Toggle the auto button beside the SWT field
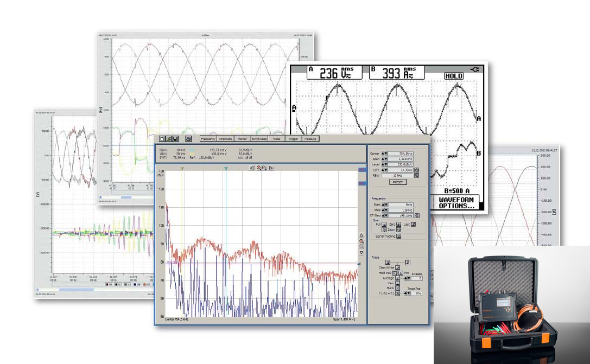Image resolution: width=590 pixels, height=364 pixels. click(416, 170)
